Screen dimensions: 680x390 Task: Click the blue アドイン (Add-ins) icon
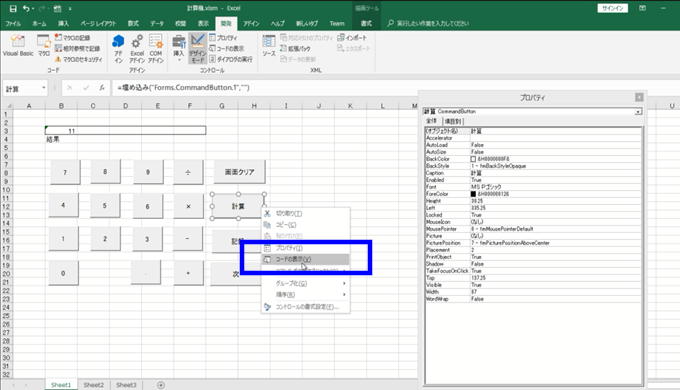tap(118, 48)
